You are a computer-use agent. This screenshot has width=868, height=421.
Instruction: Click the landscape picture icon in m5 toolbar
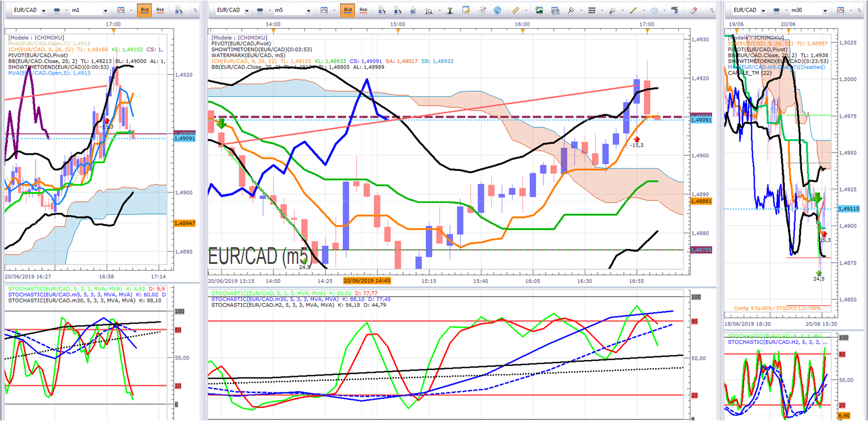click(539, 10)
